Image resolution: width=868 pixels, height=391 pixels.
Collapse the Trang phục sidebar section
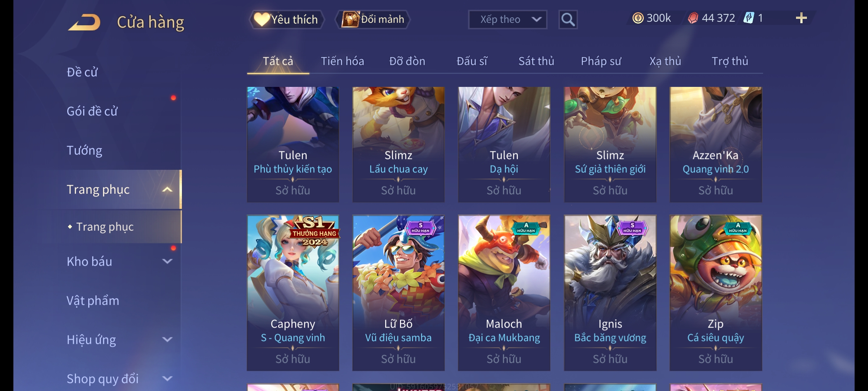coord(167,189)
